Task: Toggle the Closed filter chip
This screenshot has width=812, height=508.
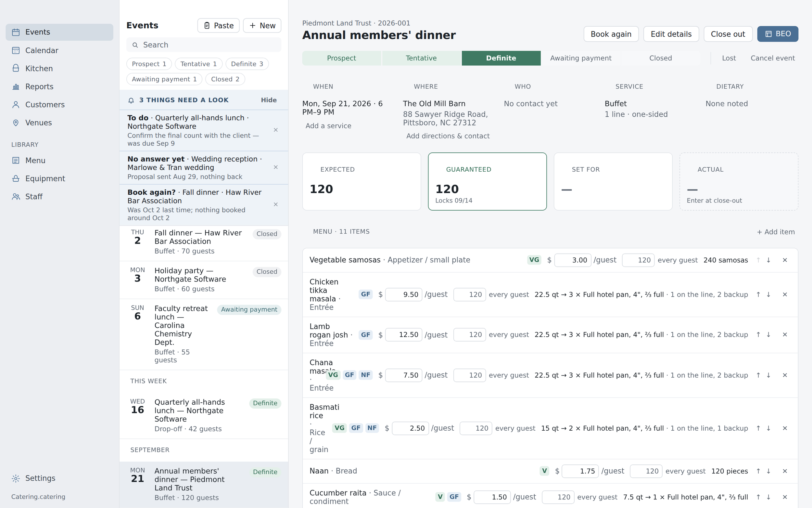Action: coord(225,79)
